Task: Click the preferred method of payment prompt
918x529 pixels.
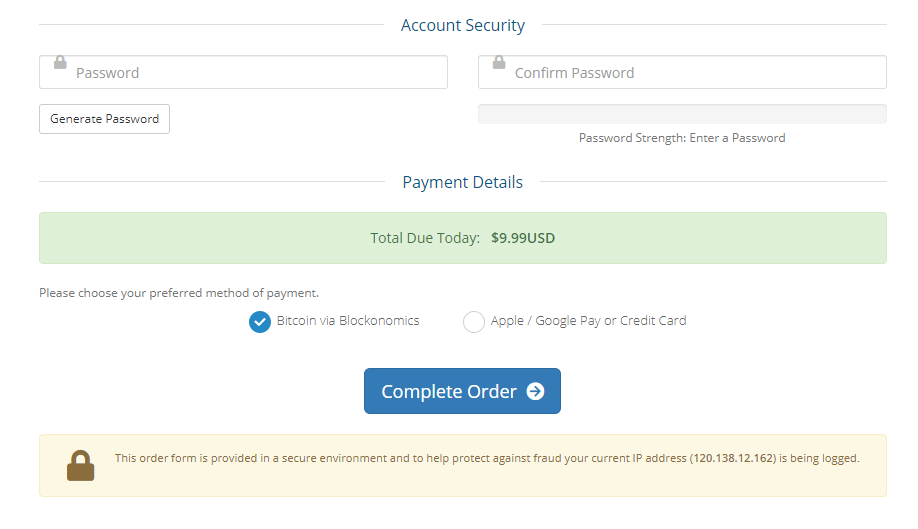Action: click(179, 293)
